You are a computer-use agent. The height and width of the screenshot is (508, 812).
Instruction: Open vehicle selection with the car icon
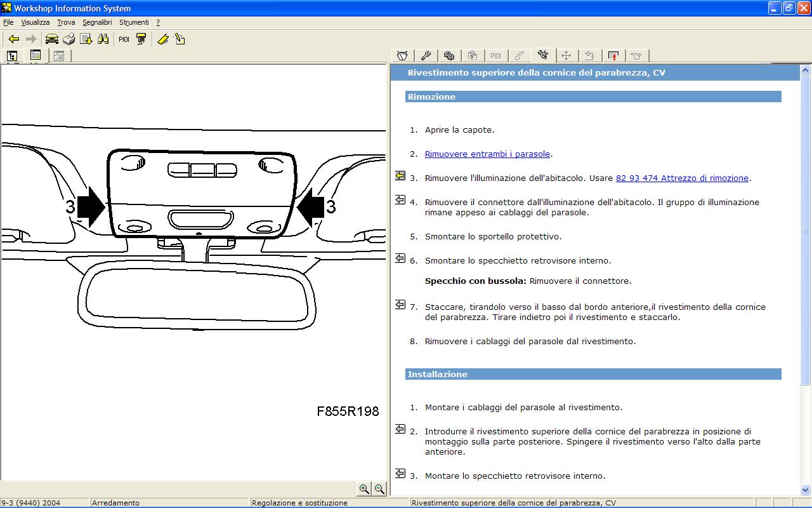(x=51, y=39)
